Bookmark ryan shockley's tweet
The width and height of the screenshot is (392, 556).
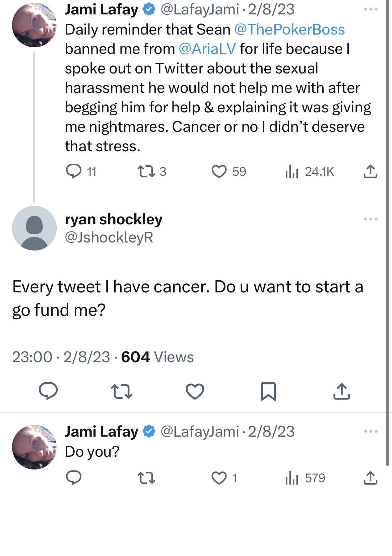coord(268,391)
